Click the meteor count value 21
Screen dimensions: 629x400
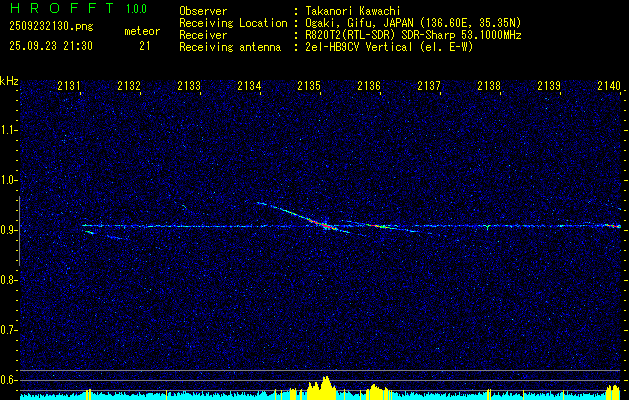coord(145,46)
